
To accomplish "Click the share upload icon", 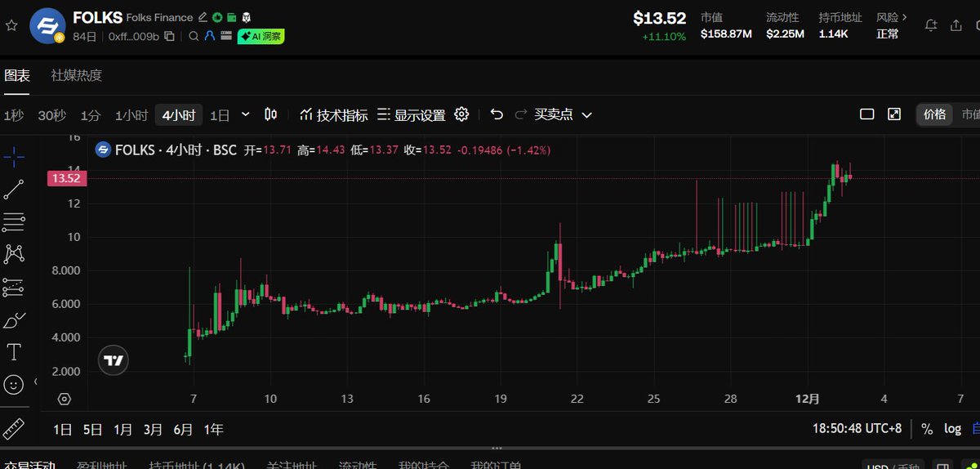I will pos(955,25).
